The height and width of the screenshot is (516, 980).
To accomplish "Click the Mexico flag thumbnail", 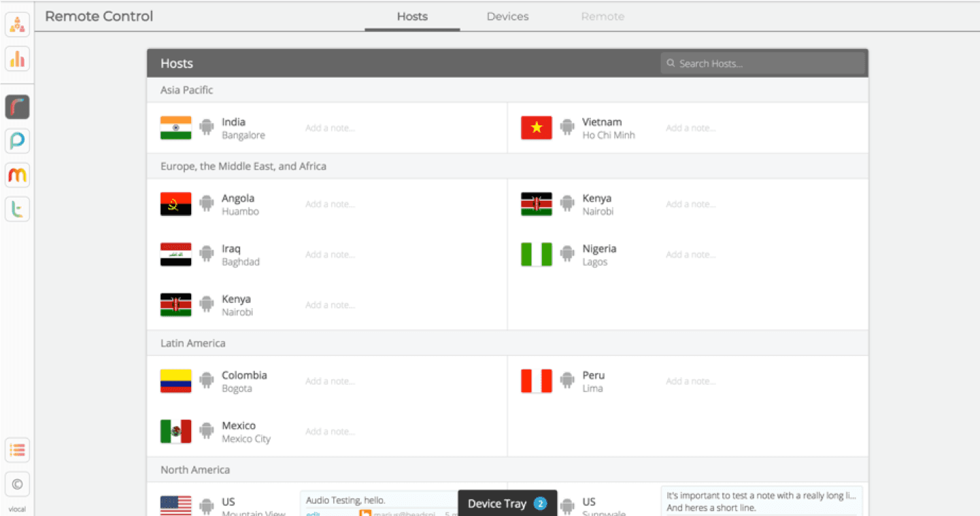I will pyautogui.click(x=175, y=431).
